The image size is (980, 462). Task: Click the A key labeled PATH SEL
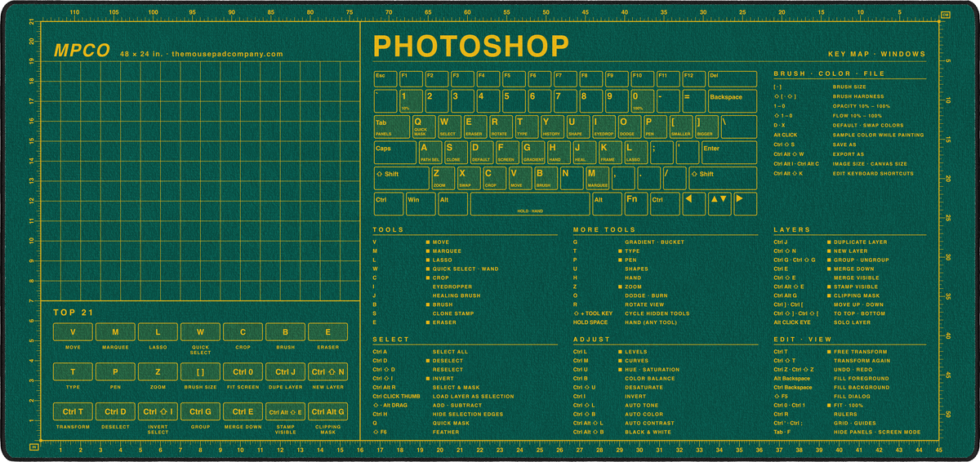(x=430, y=153)
